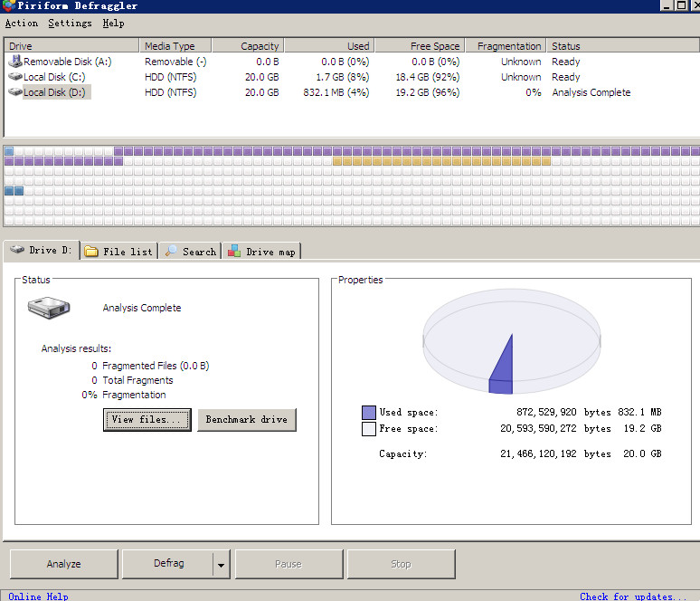Click the Analyze button
Image resolution: width=700 pixels, height=601 pixels.
click(x=64, y=564)
